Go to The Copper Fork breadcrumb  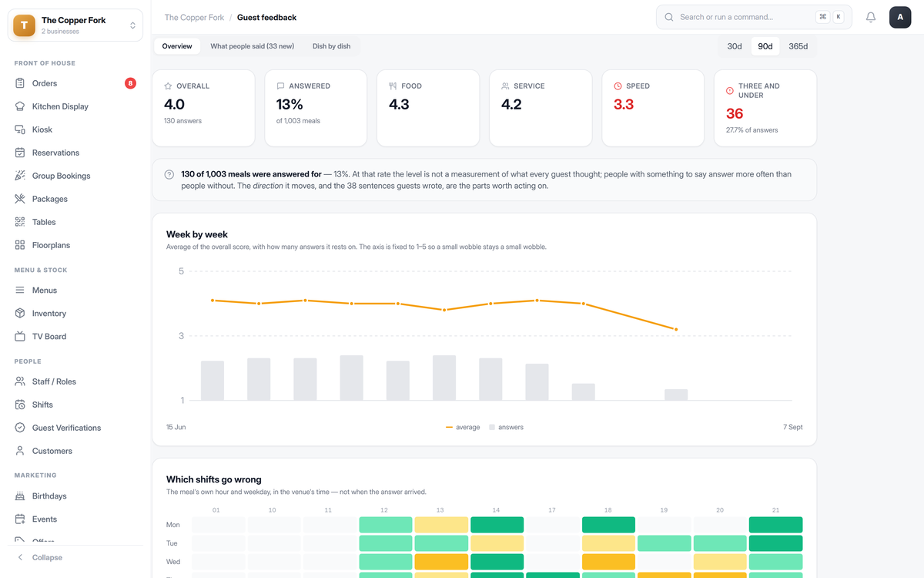pos(195,17)
